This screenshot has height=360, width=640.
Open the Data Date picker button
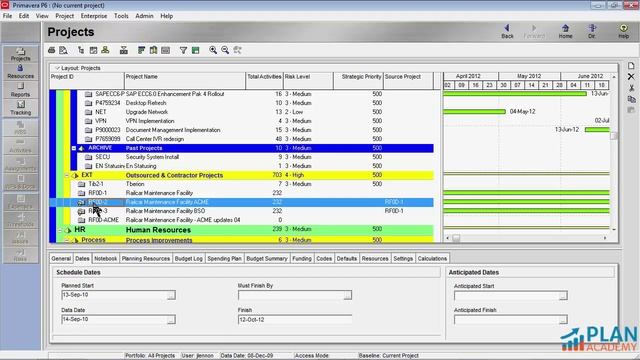click(x=171, y=320)
